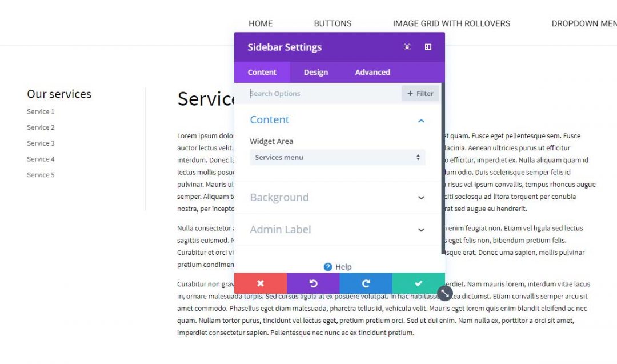Open the Service 3 link in the sidebar

point(41,143)
